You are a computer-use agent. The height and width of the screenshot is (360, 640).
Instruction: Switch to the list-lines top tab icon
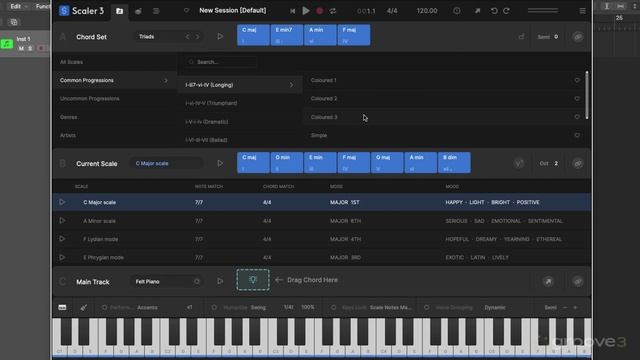coord(156,11)
